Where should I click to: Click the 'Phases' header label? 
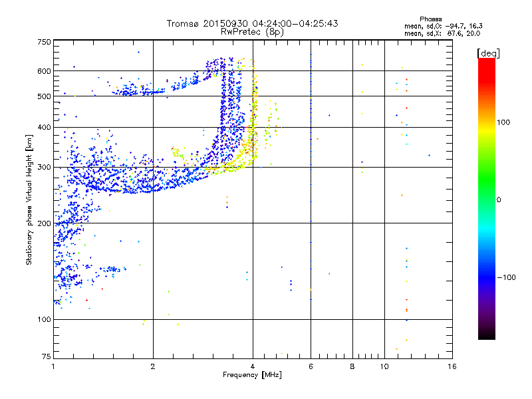[430, 19]
